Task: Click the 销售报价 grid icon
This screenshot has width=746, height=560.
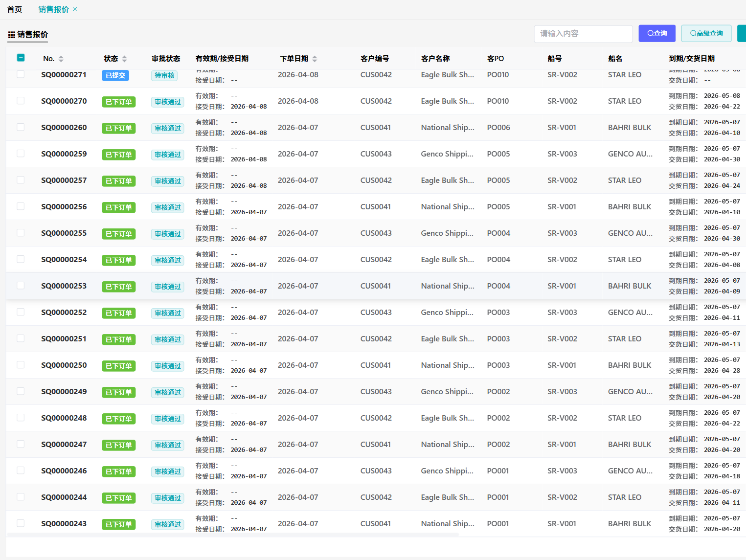Action: [11, 35]
